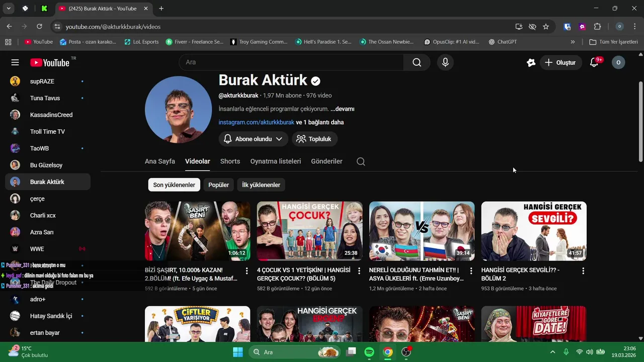Image resolution: width=644 pixels, height=362 pixels.
Task: Open the notifications bell
Action: (594, 62)
